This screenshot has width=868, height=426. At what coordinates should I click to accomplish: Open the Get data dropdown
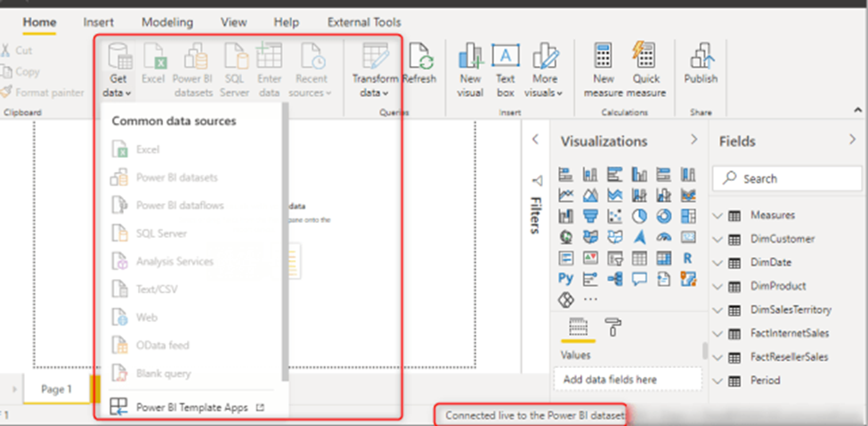pos(118,70)
